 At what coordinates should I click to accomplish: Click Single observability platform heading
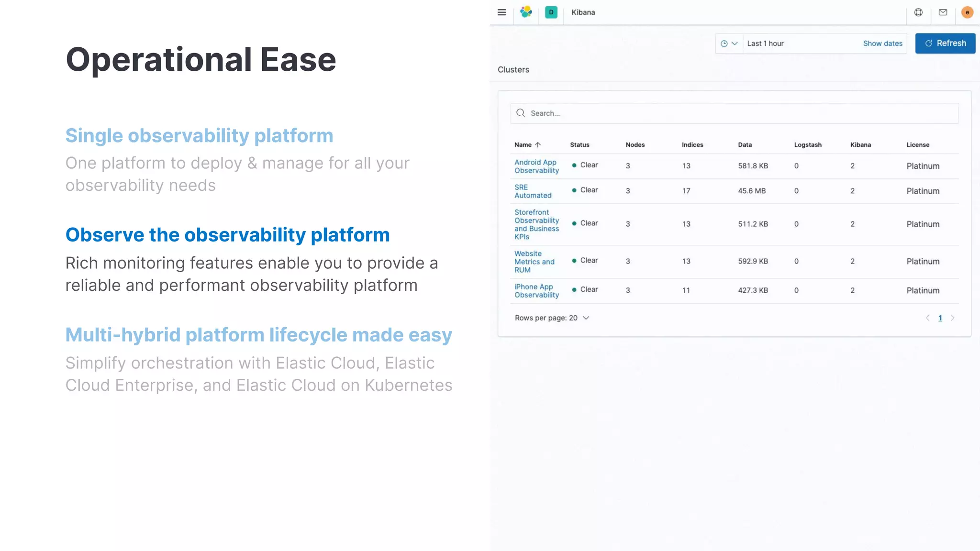click(x=199, y=136)
